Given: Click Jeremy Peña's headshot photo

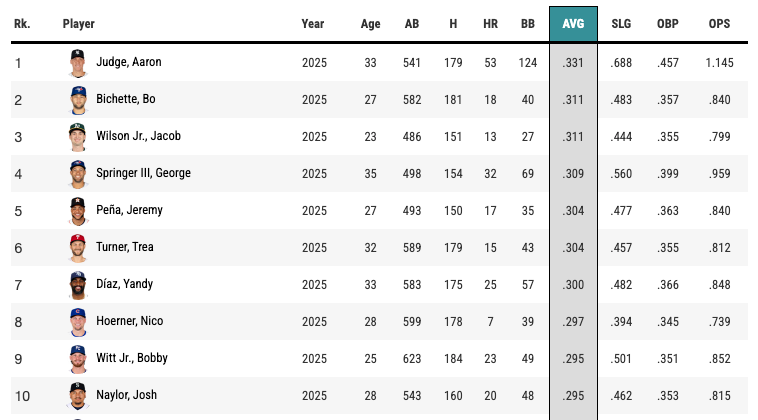Looking at the screenshot, I should (77, 210).
